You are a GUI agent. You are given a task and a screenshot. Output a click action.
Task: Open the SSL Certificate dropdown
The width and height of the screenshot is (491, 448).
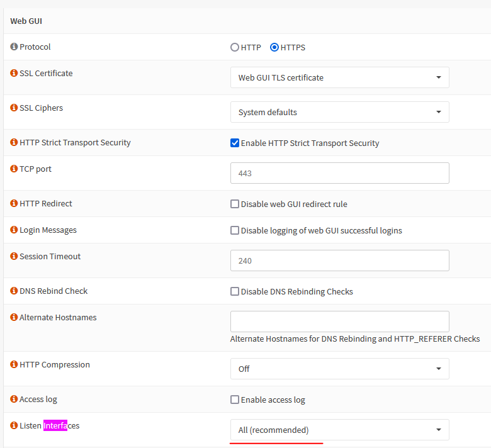coord(339,78)
